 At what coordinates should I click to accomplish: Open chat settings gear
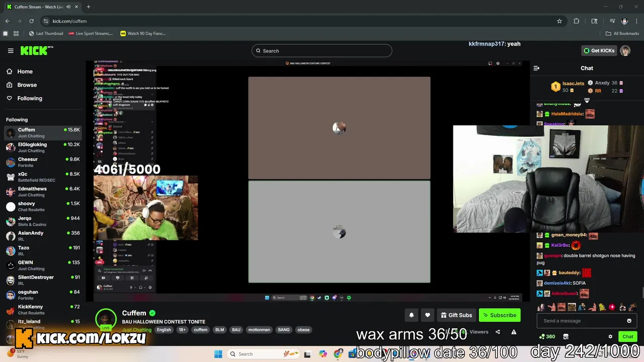coord(610,336)
